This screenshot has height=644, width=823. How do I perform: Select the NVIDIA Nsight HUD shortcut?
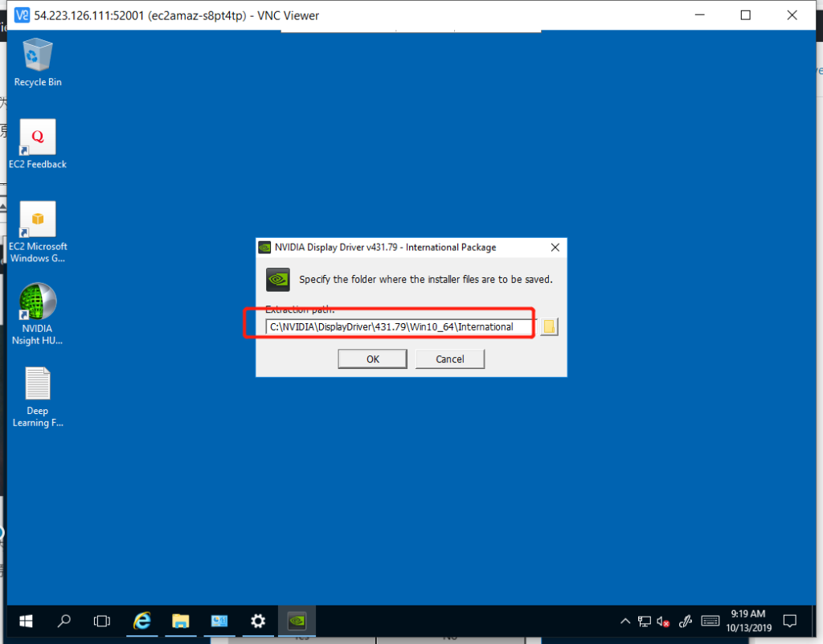[38, 302]
